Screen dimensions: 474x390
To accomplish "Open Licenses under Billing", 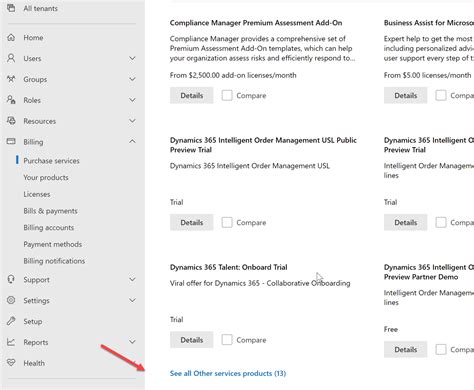I will click(x=37, y=194).
